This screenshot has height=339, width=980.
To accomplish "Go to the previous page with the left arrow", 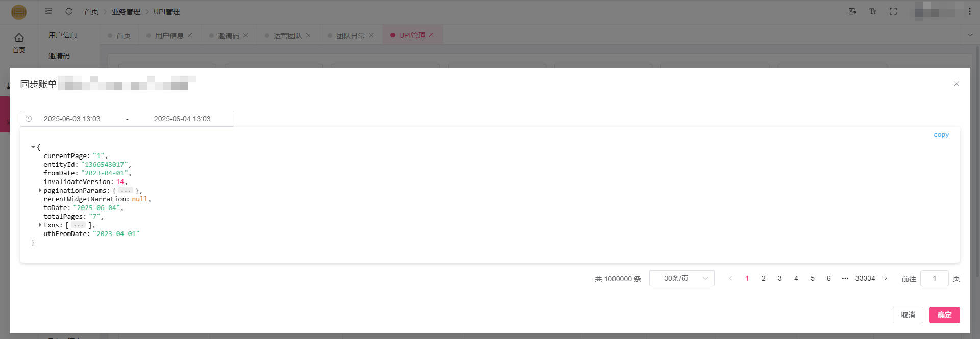I will 730,278.
